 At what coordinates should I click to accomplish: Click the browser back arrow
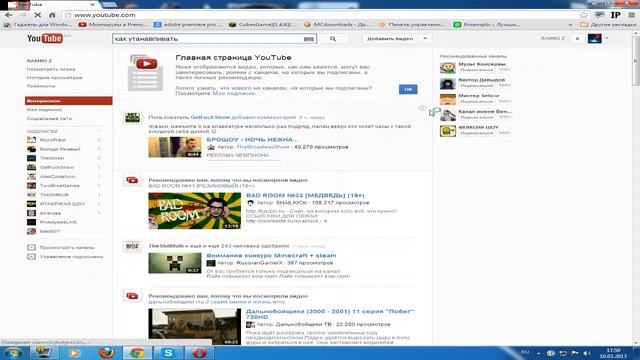(x=9, y=15)
